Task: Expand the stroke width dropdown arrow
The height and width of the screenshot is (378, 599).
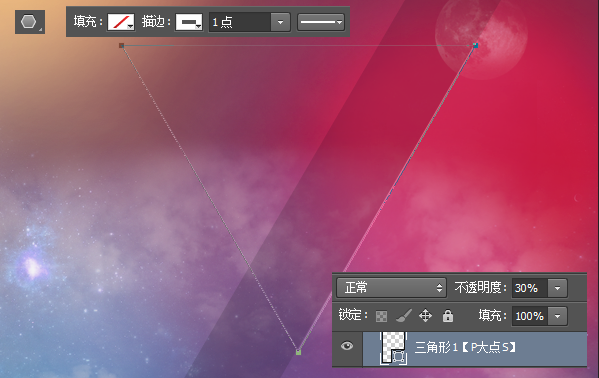Action: pos(280,22)
